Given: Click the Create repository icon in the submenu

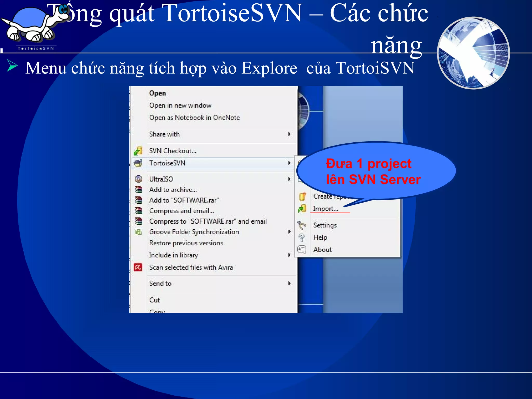Looking at the screenshot, I should pos(302,197).
